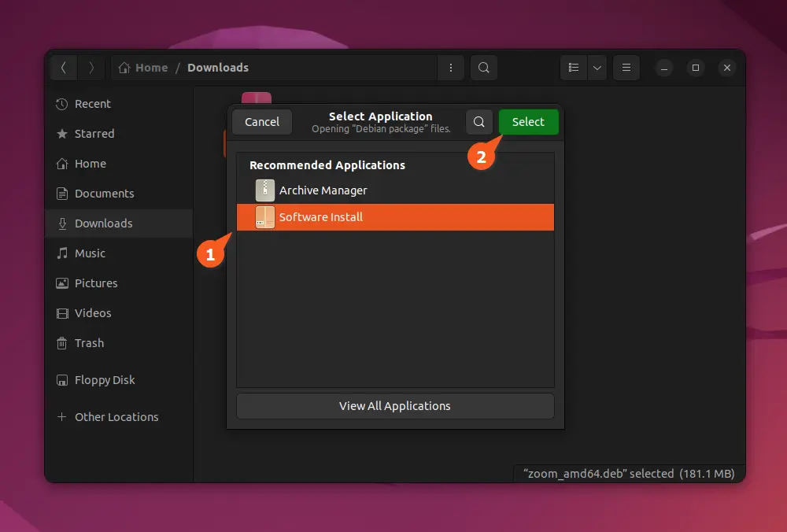Screen dimensions: 787x532
Task: Click View All Applications button
Action: click(395, 406)
